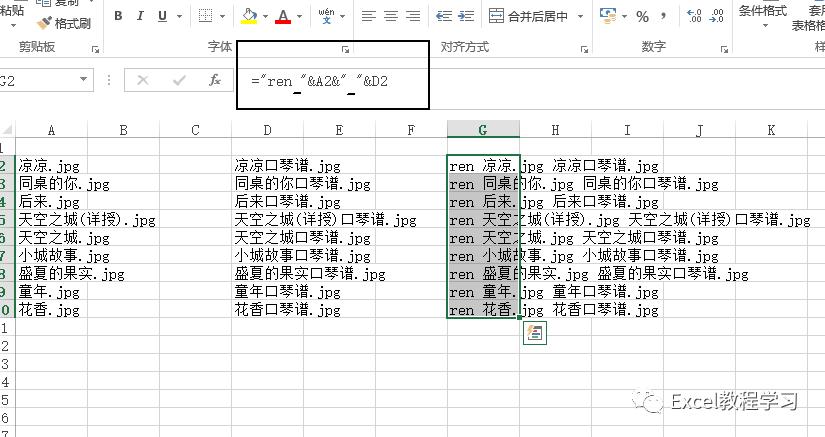The height and width of the screenshot is (437, 825).
Task: Open font group dialog launcher
Action: [x=345, y=49]
